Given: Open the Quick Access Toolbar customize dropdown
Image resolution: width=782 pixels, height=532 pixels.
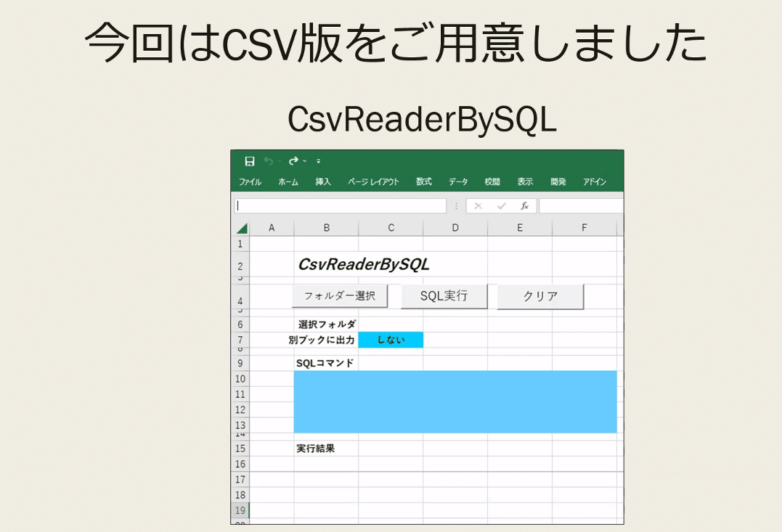Looking at the screenshot, I should point(318,160).
